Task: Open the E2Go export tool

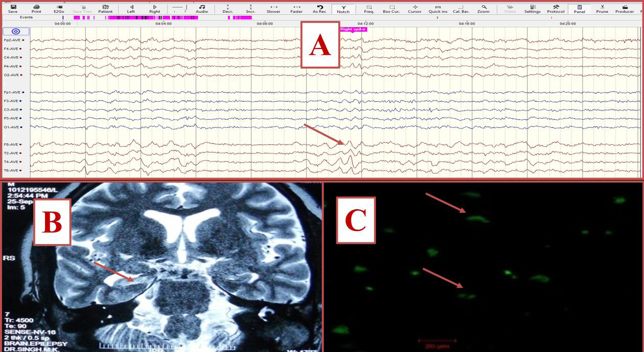Action: (x=59, y=9)
